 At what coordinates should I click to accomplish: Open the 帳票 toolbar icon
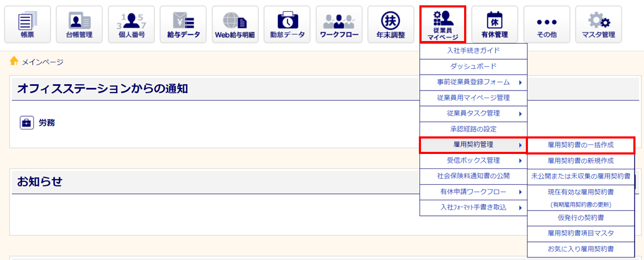click(x=27, y=25)
